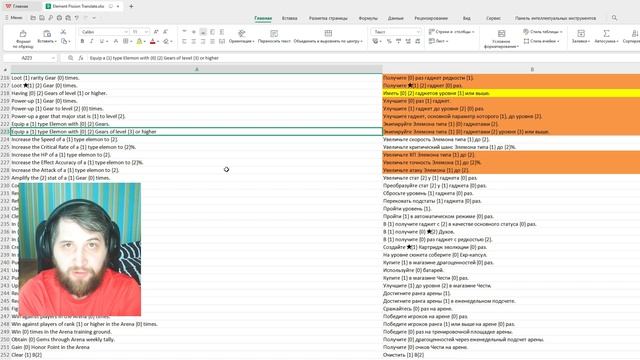Click the search magnifier in ribbon tabs
This screenshot has width=640, height=360.
[614, 18]
